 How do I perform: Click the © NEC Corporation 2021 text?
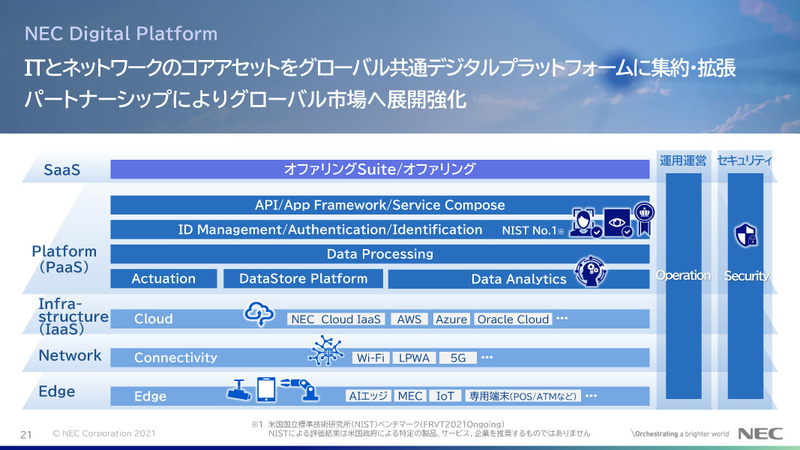(x=104, y=434)
